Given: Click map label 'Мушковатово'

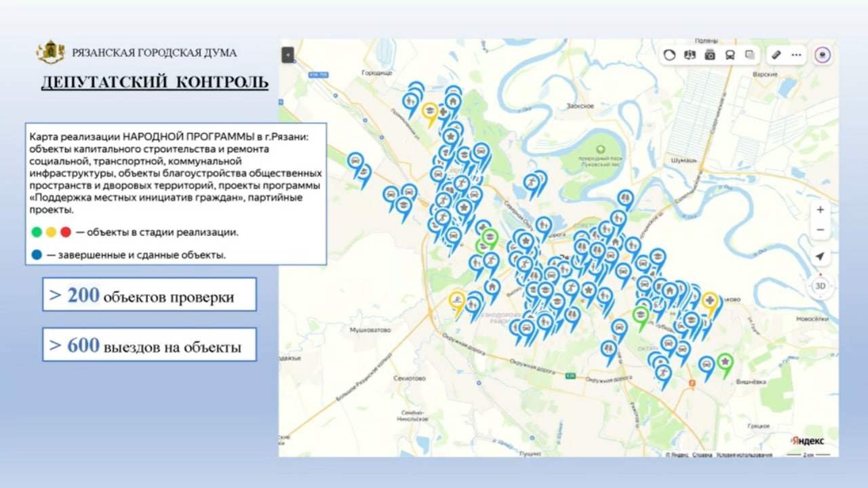Looking at the screenshot, I should [x=370, y=330].
